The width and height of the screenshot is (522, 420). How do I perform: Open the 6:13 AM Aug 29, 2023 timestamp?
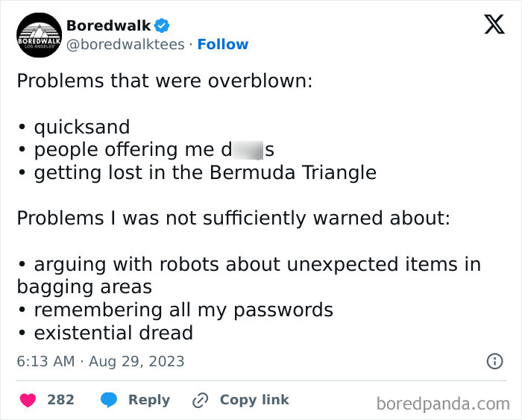coord(100,361)
